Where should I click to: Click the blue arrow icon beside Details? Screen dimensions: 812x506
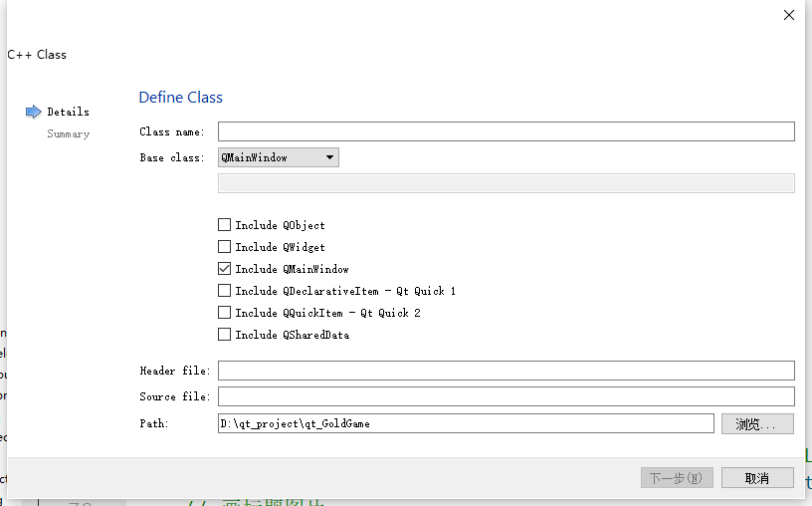point(33,112)
